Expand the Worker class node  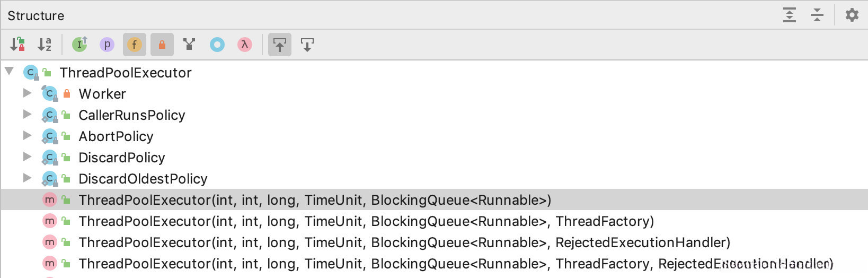pyautogui.click(x=27, y=93)
